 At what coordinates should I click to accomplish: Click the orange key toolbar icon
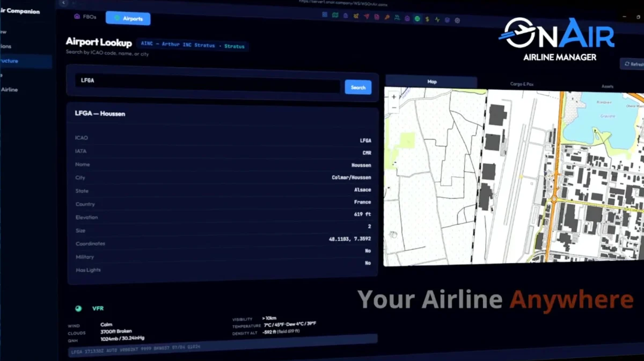click(x=386, y=17)
